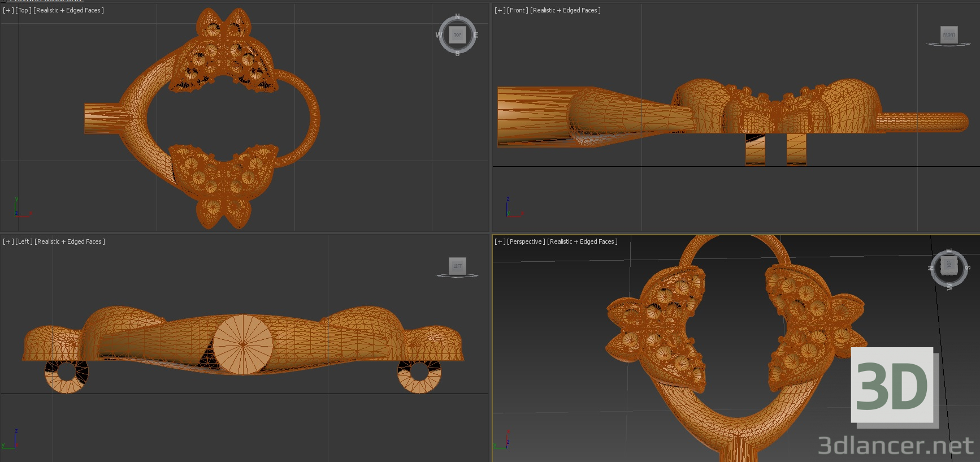The height and width of the screenshot is (462, 980).
Task: Click the E compass letter on Top ViewCube
Action: pyautogui.click(x=476, y=35)
